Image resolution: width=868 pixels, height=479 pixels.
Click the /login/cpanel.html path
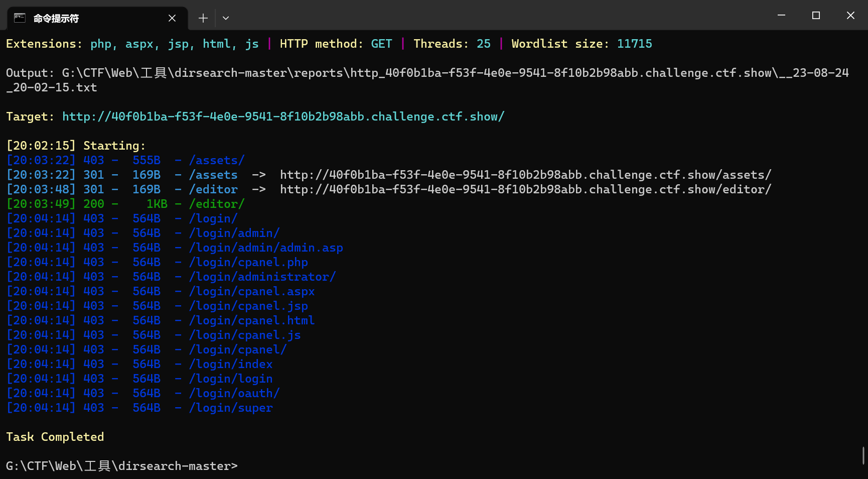[x=252, y=320]
